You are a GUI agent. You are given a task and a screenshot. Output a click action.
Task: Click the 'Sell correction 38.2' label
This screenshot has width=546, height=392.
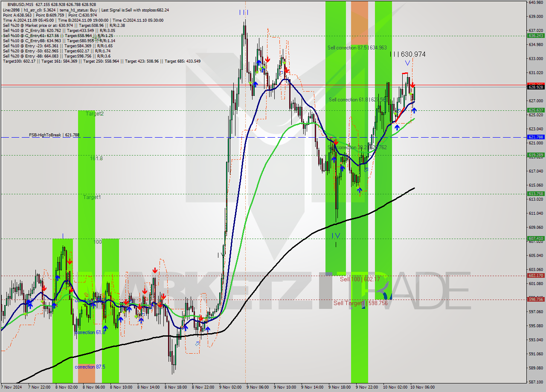(357, 147)
